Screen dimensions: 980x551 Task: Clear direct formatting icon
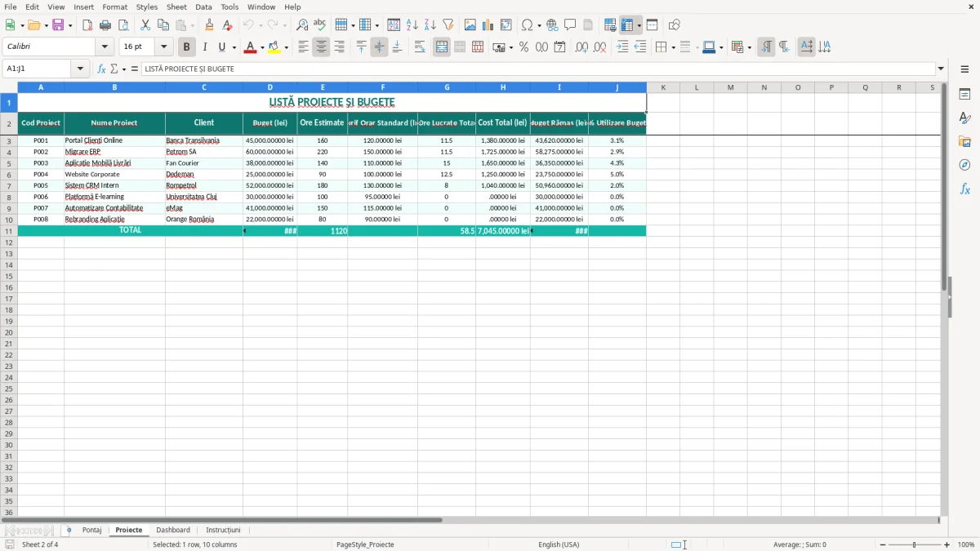point(228,25)
